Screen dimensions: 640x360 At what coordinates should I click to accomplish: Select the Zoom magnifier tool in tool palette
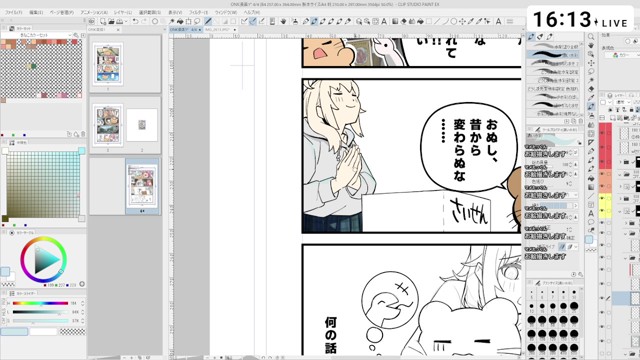point(591,37)
